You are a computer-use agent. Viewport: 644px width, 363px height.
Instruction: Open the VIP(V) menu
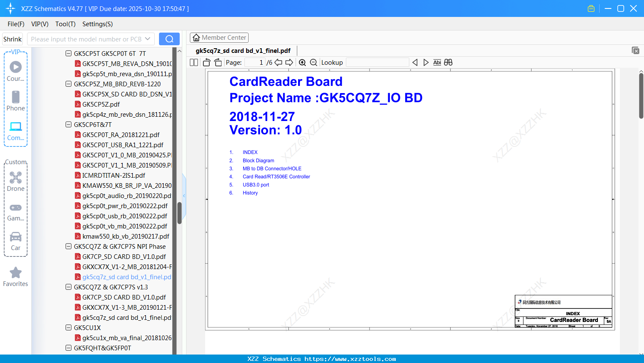pyautogui.click(x=40, y=24)
